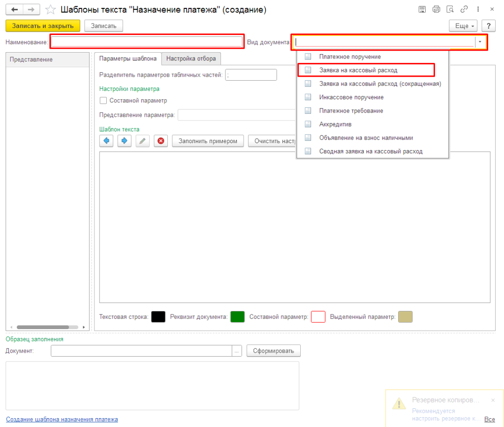The height and width of the screenshot is (427, 504).
Task: Enable the Составной параметр checkbox
Action: click(x=103, y=100)
